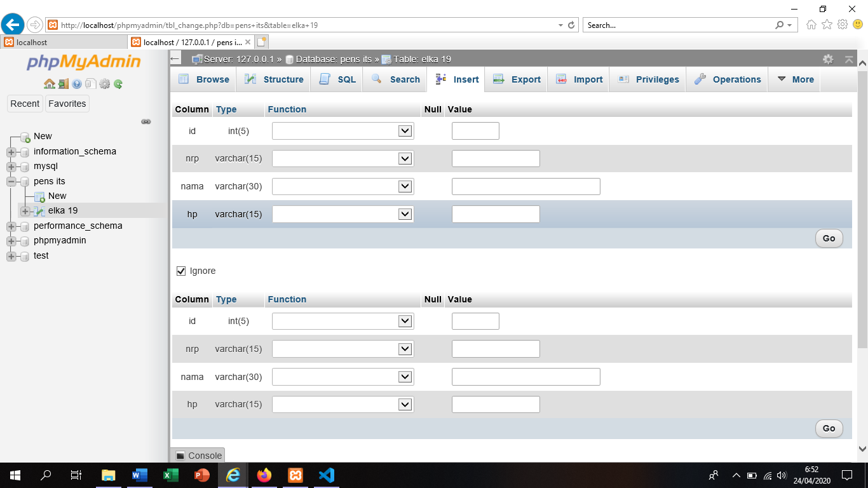Viewport: 868px width, 488px height.
Task: Click the Log out door icon
Action: pos(63,84)
